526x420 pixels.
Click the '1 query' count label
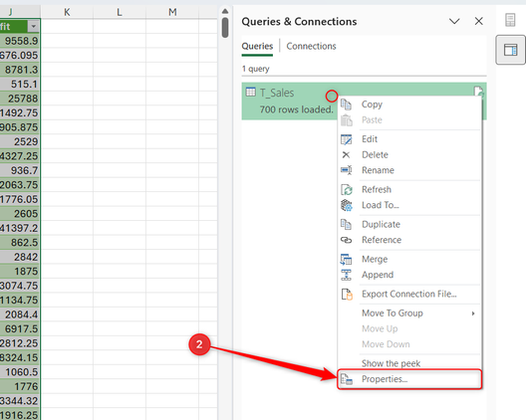[x=256, y=69]
